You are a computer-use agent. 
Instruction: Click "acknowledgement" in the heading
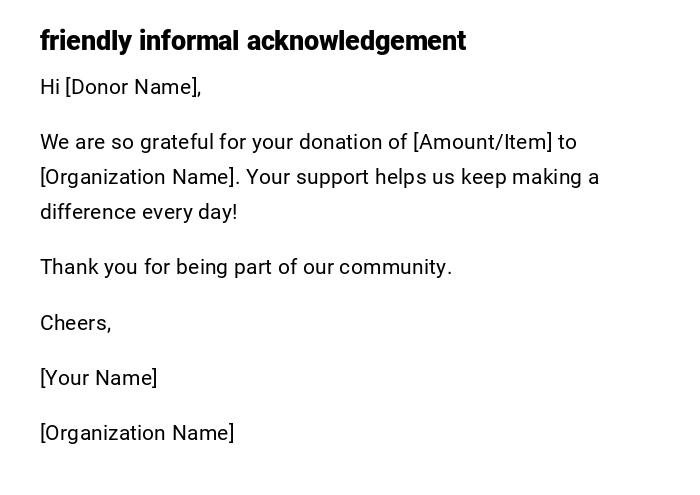click(x=356, y=41)
